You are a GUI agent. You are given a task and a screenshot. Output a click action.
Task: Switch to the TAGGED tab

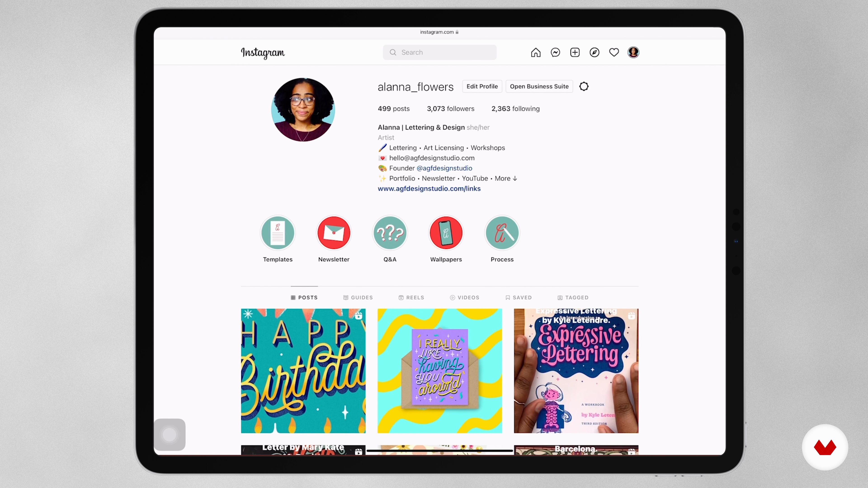573,298
